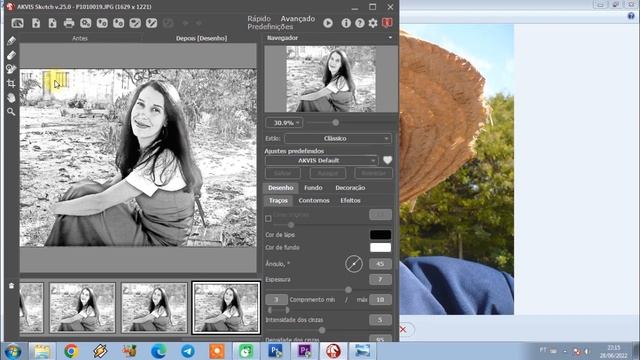Select the history brush tool
The height and width of the screenshot is (360, 640).
[x=11, y=69]
